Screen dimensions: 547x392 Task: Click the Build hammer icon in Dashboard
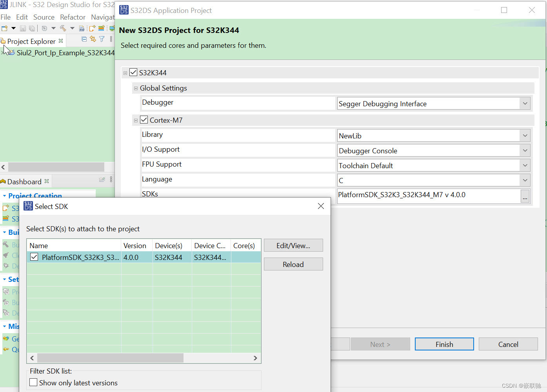[x=6, y=245]
